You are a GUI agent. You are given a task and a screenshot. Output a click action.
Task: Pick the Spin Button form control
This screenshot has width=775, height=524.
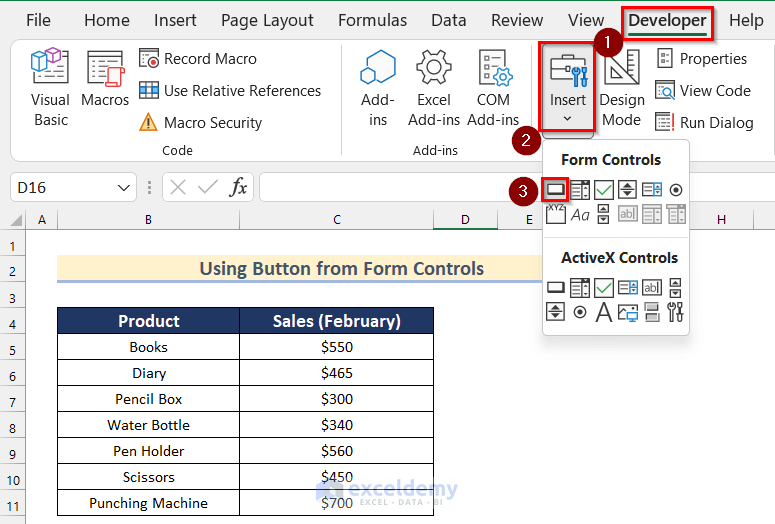[x=628, y=189]
